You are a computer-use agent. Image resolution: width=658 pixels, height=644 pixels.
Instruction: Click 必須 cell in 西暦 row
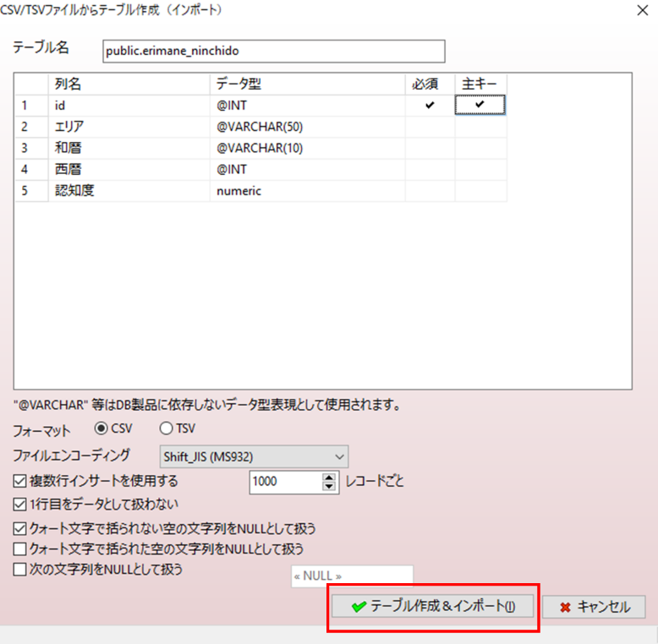430,169
